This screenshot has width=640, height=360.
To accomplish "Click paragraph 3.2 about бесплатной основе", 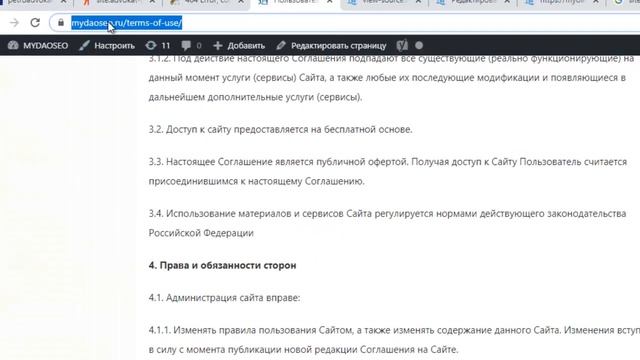I will click(280, 129).
